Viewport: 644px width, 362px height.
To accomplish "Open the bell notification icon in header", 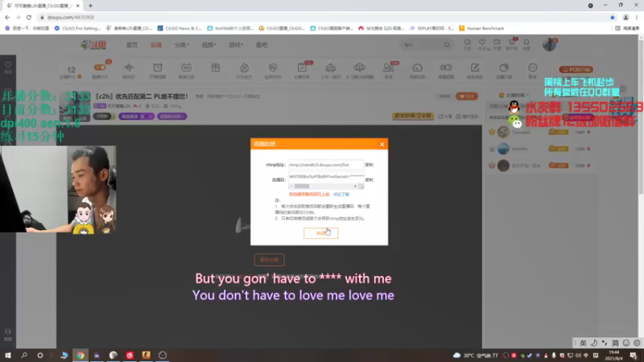I will [526, 44].
